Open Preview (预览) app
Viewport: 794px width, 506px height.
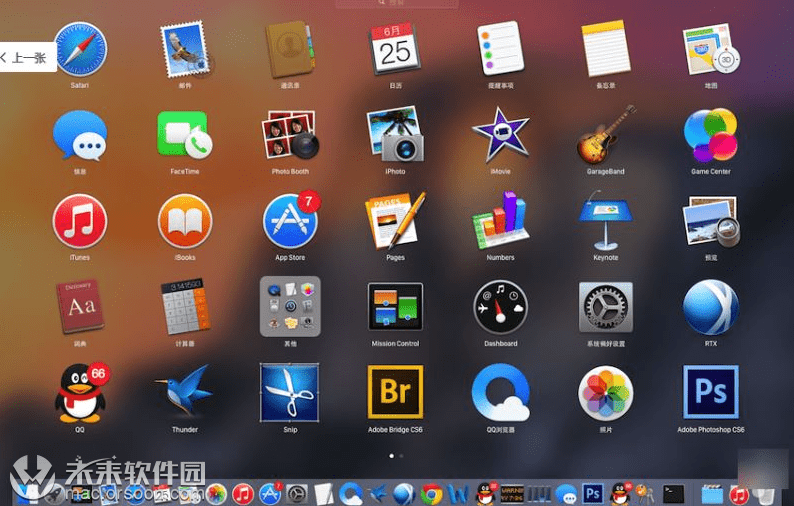point(711,221)
